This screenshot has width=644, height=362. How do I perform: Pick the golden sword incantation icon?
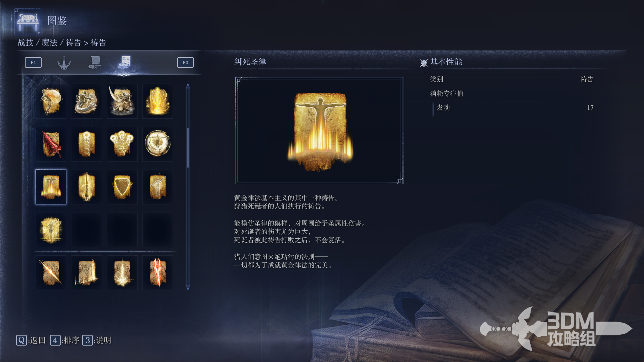tap(87, 187)
